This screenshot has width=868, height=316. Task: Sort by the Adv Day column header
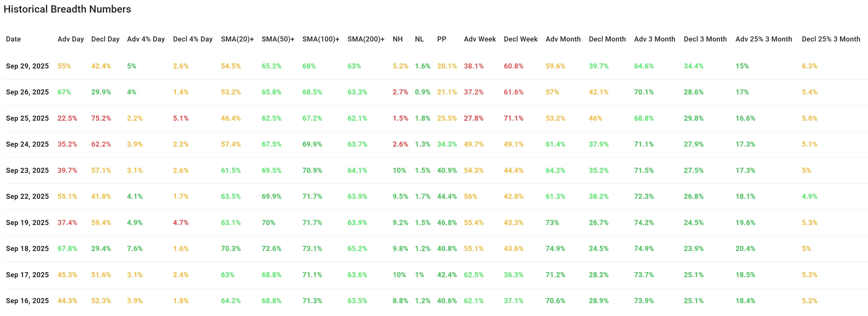click(x=70, y=39)
